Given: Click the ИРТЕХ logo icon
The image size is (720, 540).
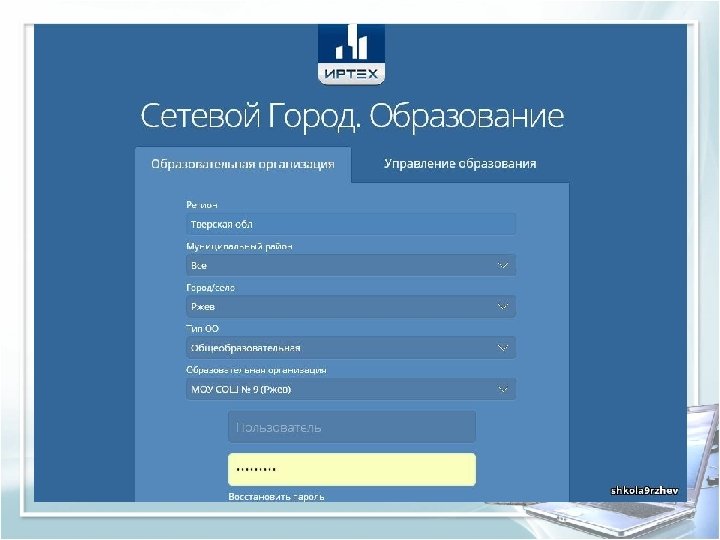Looking at the screenshot, I should coord(351,54).
